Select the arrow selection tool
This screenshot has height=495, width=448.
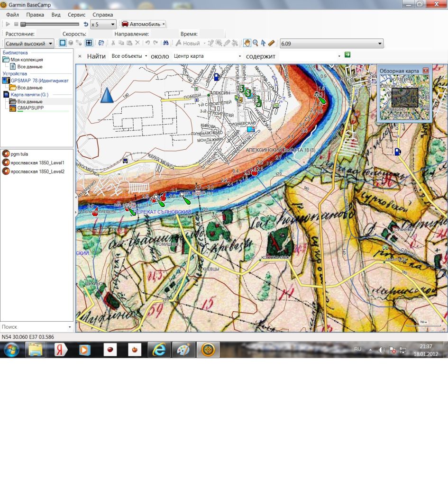click(263, 43)
